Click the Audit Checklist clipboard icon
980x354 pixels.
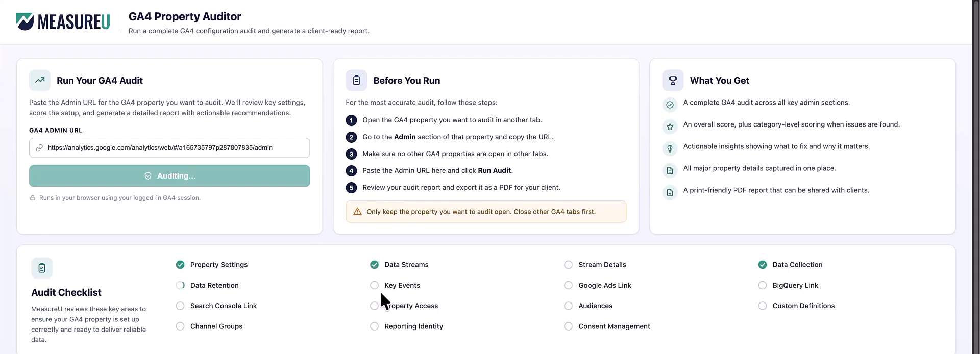(x=42, y=268)
